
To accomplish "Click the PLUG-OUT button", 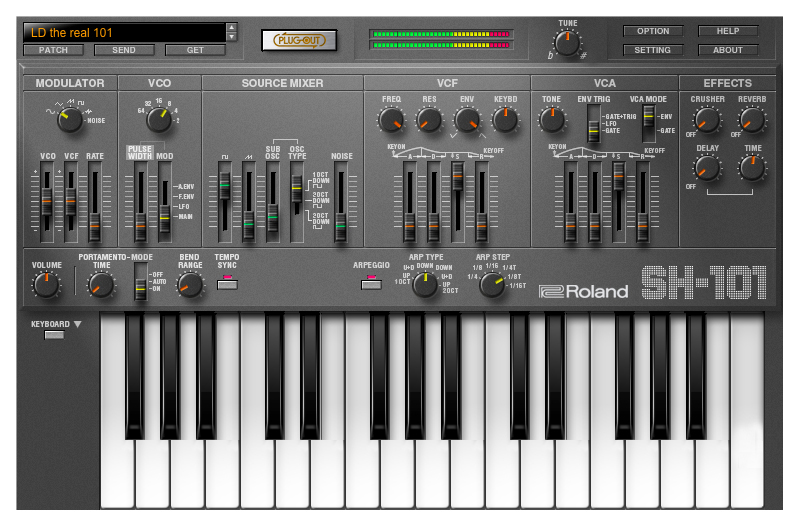I will (x=299, y=40).
